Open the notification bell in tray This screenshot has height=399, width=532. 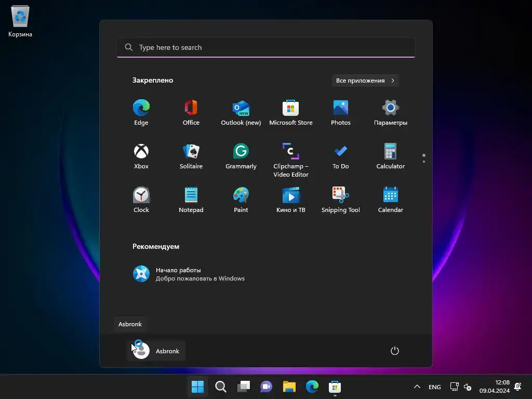tap(518, 387)
